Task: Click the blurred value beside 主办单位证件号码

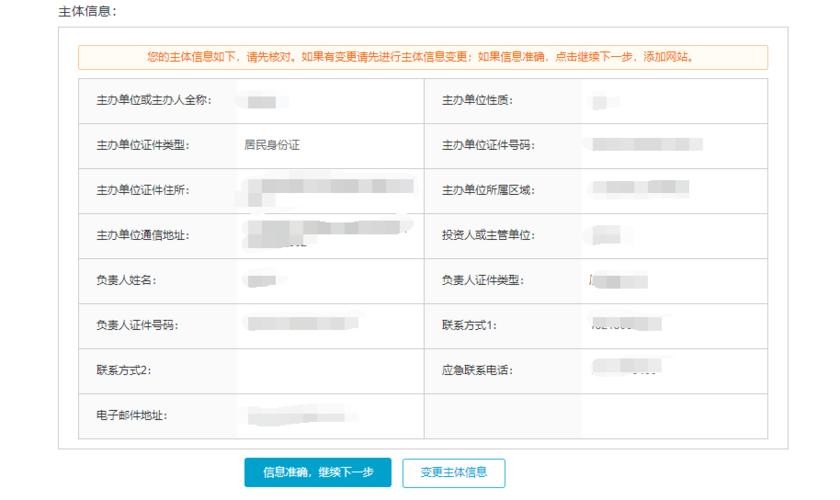Action: [x=647, y=144]
